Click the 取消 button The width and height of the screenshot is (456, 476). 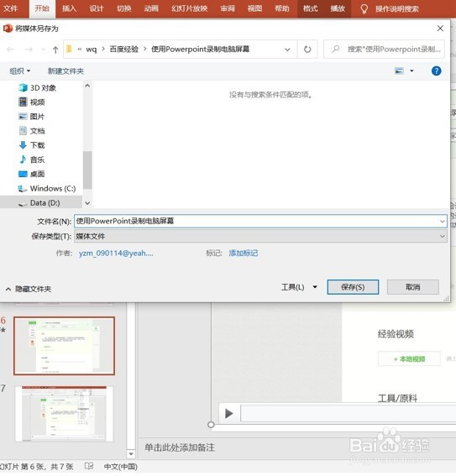tap(413, 287)
